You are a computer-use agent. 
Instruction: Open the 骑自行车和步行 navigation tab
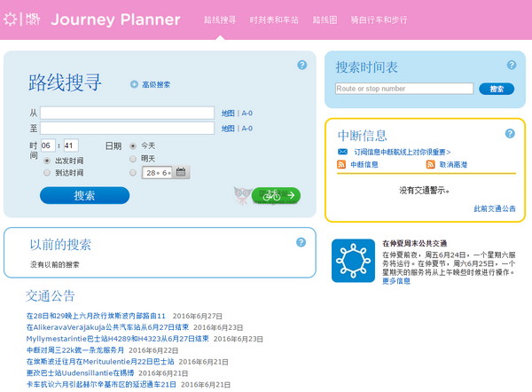[379, 20]
